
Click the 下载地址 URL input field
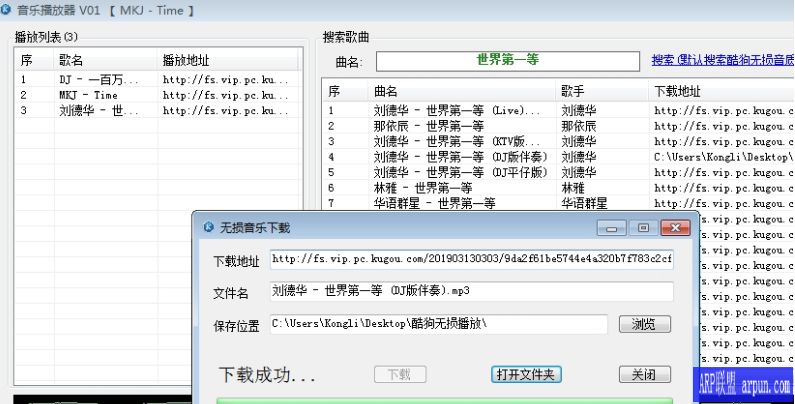pos(472,259)
